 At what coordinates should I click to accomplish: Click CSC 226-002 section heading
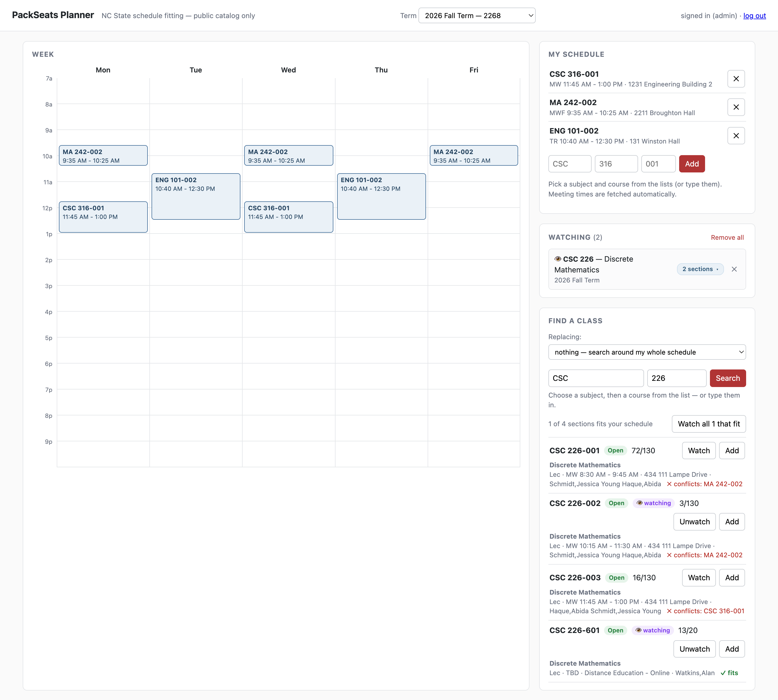(x=575, y=504)
